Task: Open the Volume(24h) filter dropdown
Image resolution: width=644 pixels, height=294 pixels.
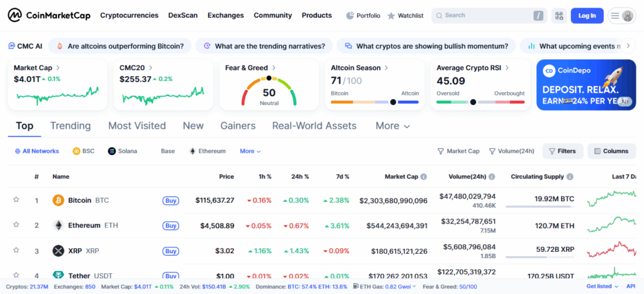Action: [512, 151]
